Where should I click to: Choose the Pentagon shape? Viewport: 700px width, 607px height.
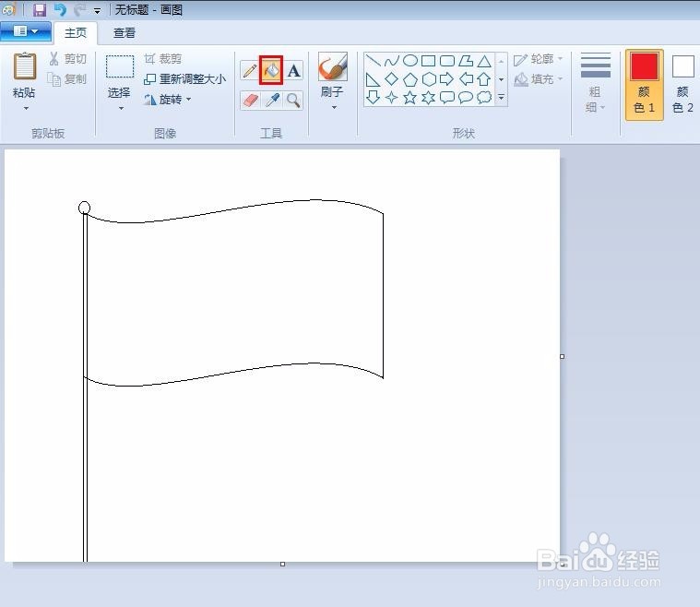(x=410, y=79)
